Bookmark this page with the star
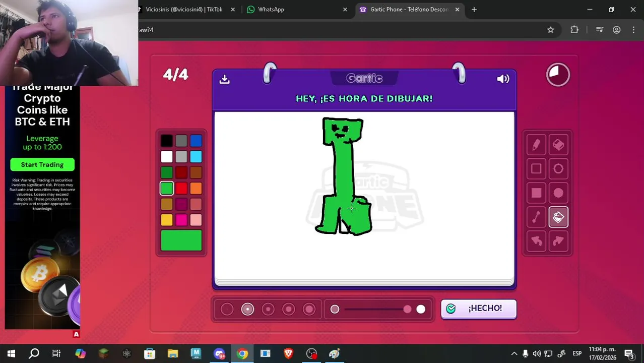Viewport: 644px width, 363px height. pos(551,30)
